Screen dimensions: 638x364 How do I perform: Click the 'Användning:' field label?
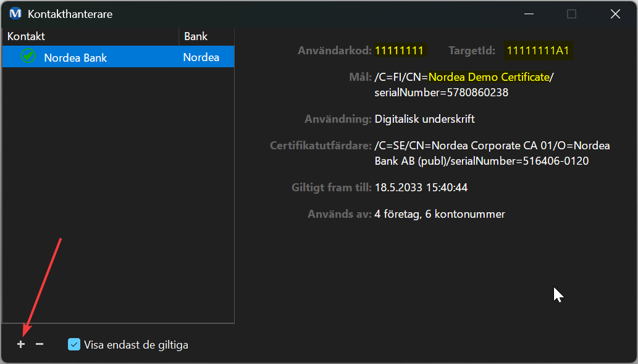point(338,119)
